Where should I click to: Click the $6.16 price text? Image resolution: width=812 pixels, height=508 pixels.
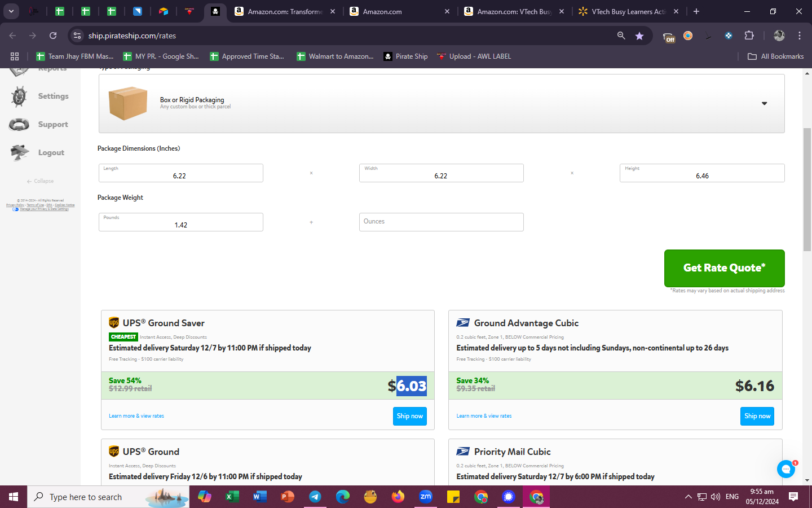click(x=754, y=386)
